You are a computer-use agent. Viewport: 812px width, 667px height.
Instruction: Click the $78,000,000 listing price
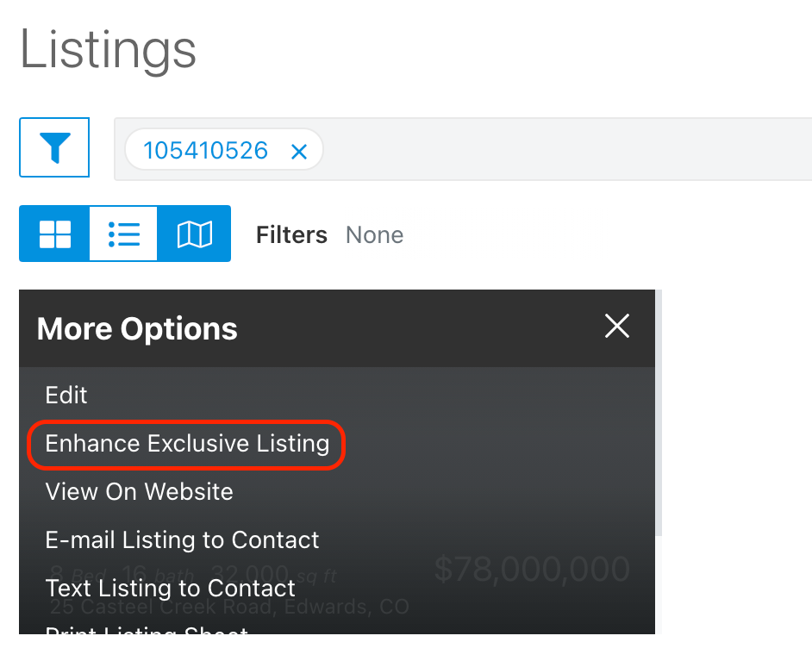[532, 569]
